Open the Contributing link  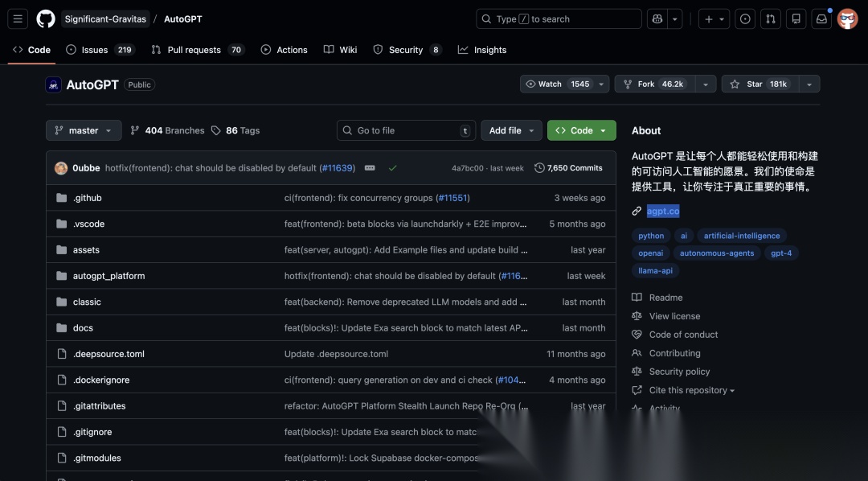pyautogui.click(x=666, y=353)
